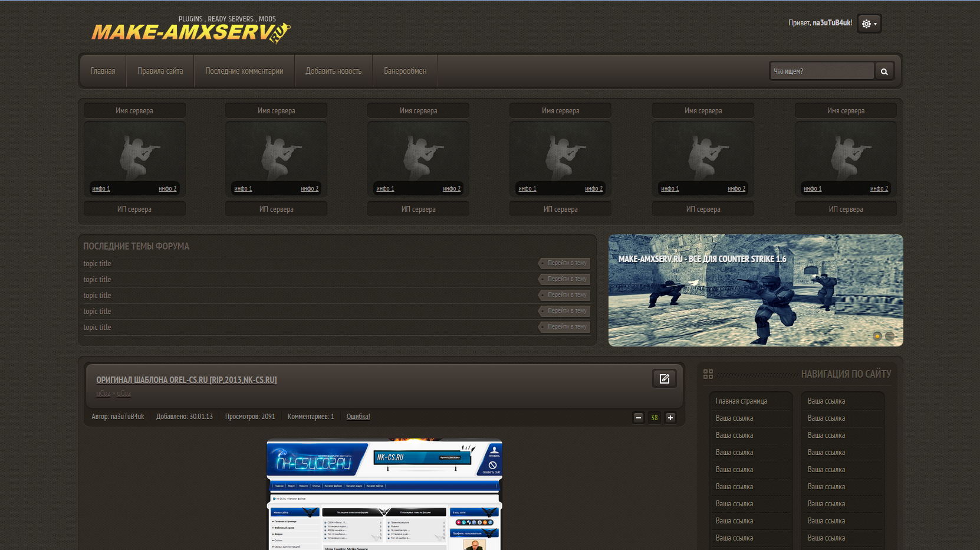Viewport: 980px width, 550px height.
Task: Click 'ИП сервера' label of sixth server
Action: point(846,209)
